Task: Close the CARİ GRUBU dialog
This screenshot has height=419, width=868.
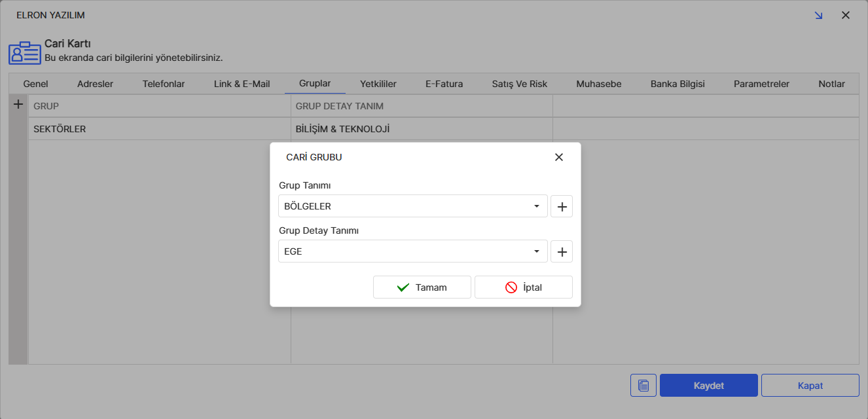Action: 558,157
